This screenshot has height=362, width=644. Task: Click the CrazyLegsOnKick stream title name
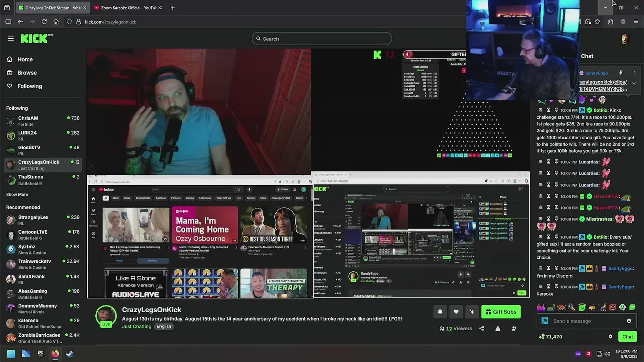(x=151, y=310)
